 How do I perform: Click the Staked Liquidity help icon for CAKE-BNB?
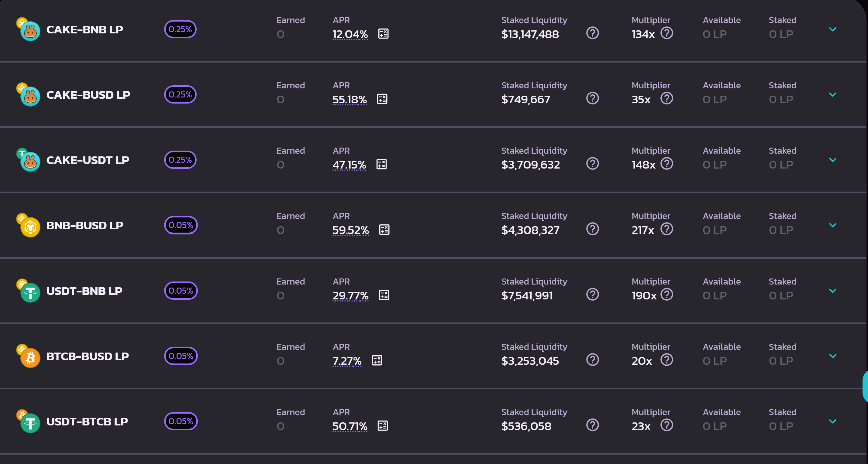click(x=592, y=33)
